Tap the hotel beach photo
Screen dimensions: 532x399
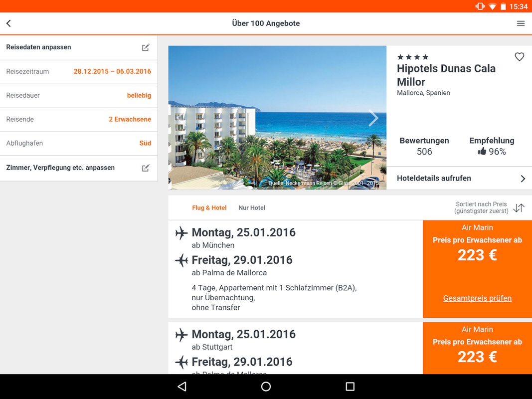[x=277, y=118]
